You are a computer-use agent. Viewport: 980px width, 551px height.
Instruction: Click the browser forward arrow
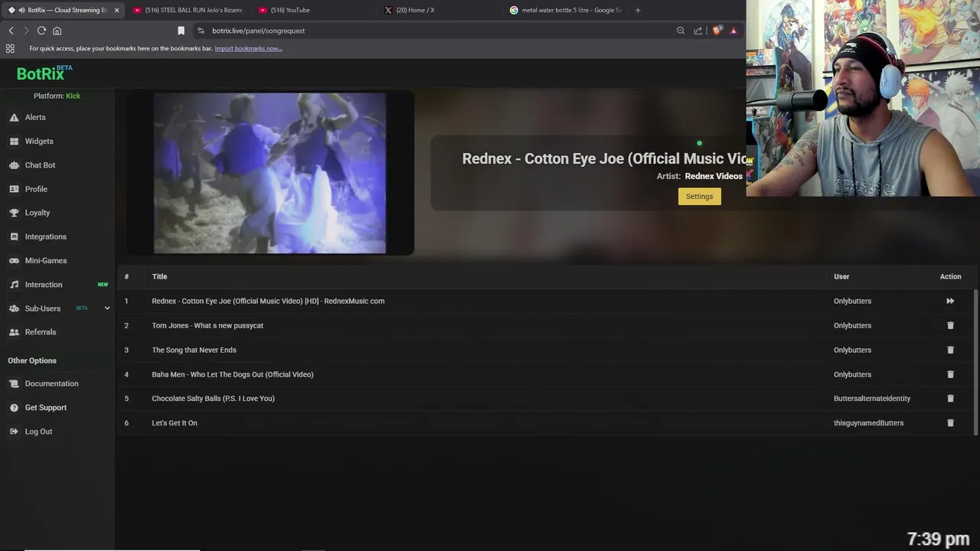click(26, 31)
